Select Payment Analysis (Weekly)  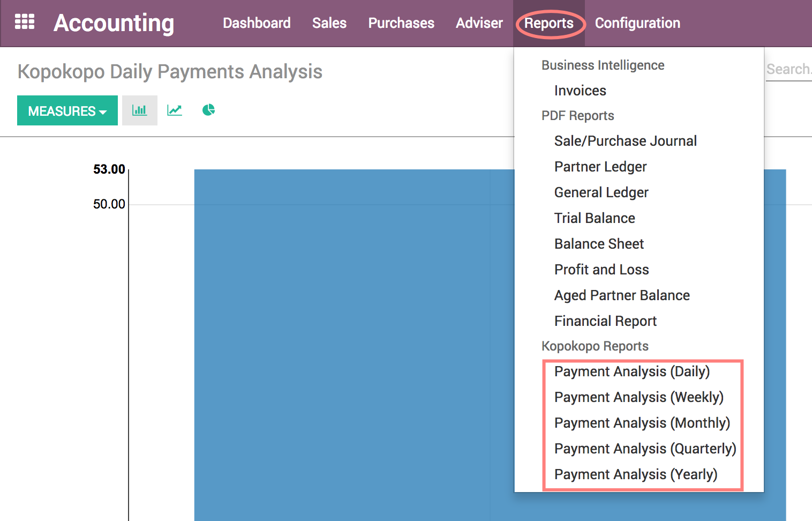(x=639, y=397)
